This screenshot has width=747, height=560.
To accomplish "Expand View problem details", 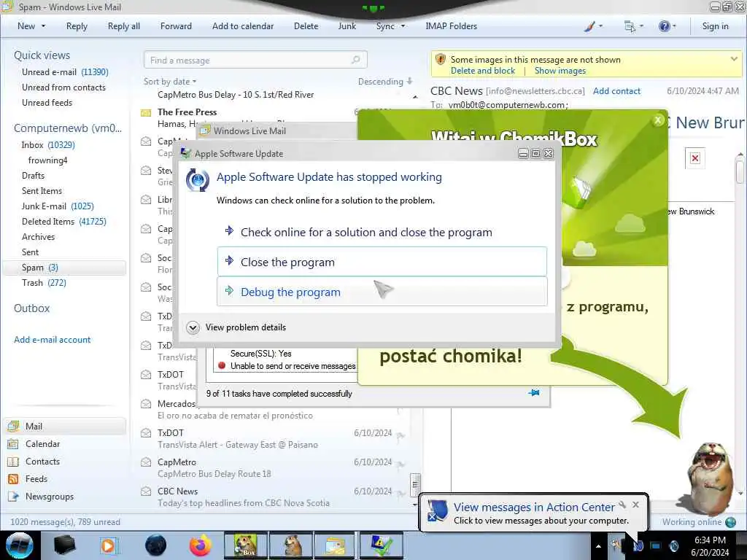I will point(237,327).
